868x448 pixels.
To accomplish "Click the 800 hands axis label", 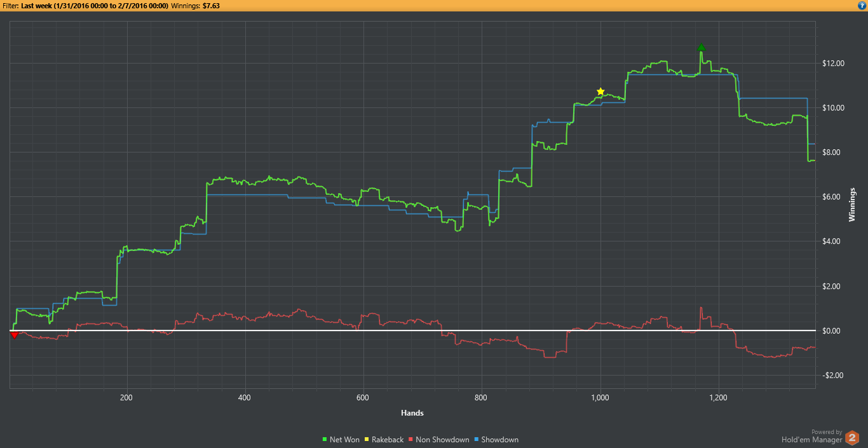I will (x=481, y=398).
